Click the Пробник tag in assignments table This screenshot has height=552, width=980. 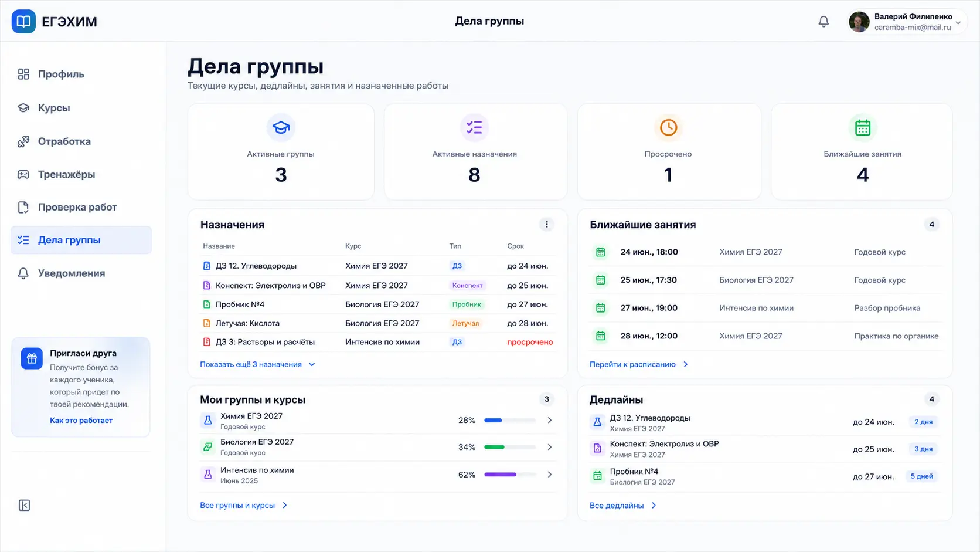[x=467, y=304]
